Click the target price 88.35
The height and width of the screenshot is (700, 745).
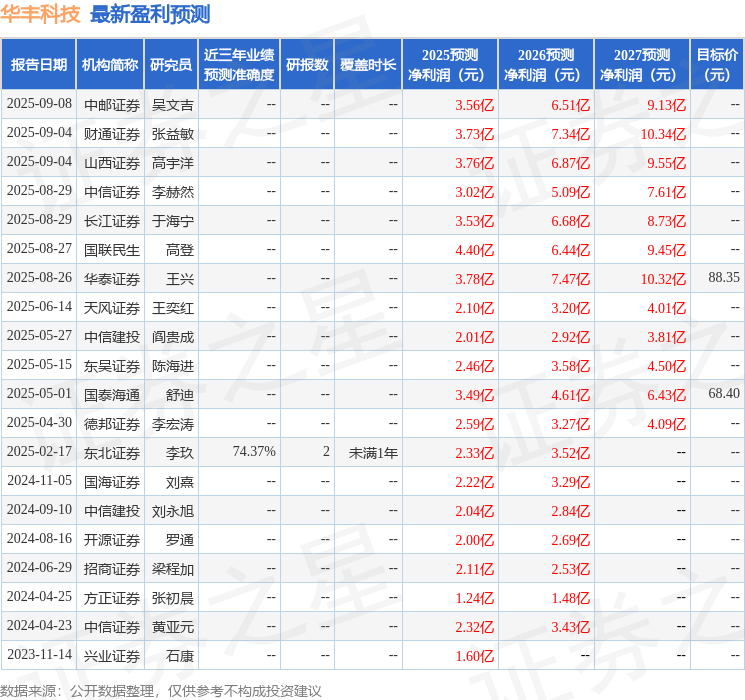pos(724,277)
